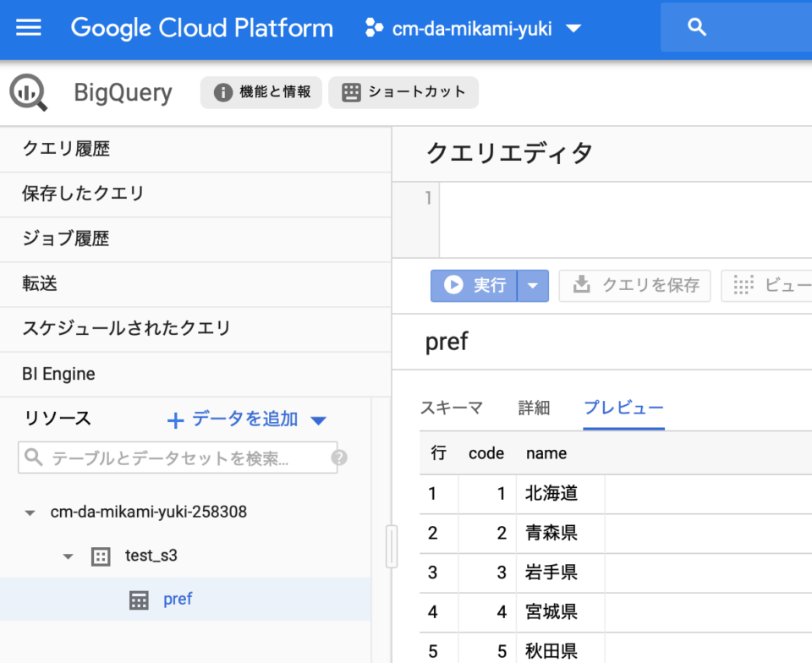
Task: Open the 実行 run options dropdown arrow
Action: pyautogui.click(x=533, y=286)
